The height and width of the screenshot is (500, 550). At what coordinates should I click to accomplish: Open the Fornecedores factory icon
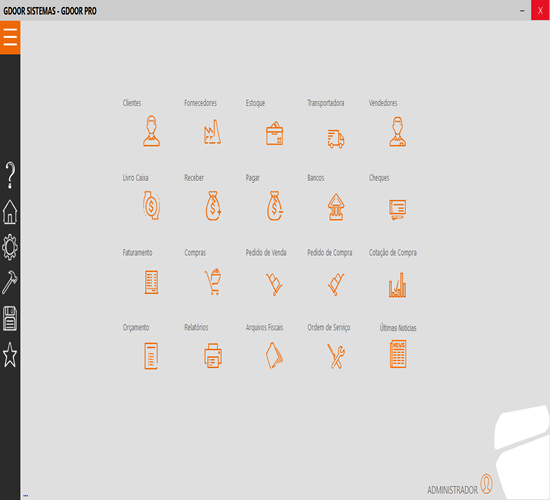pyautogui.click(x=213, y=132)
